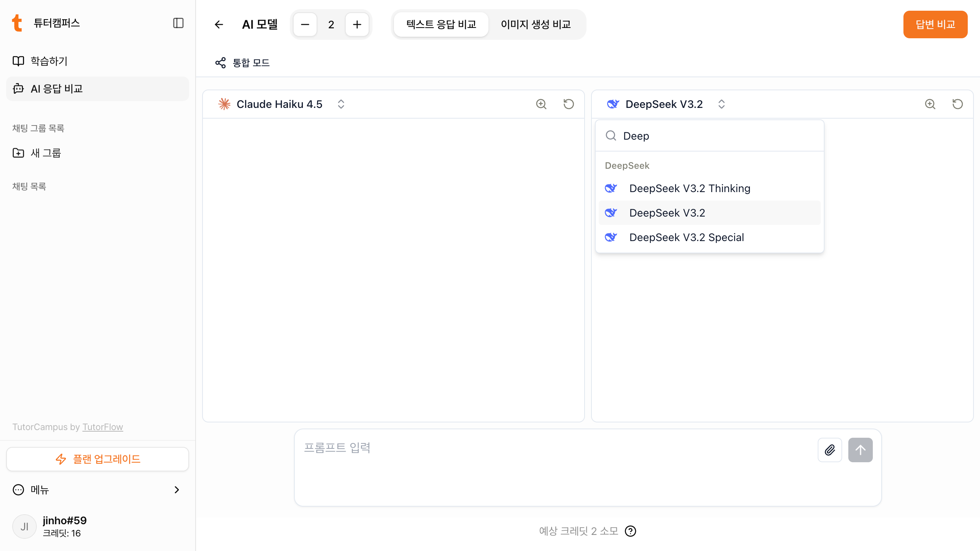This screenshot has width=980, height=551.
Task: Reset the DeepSeek V3.2 panel
Action: tap(957, 104)
